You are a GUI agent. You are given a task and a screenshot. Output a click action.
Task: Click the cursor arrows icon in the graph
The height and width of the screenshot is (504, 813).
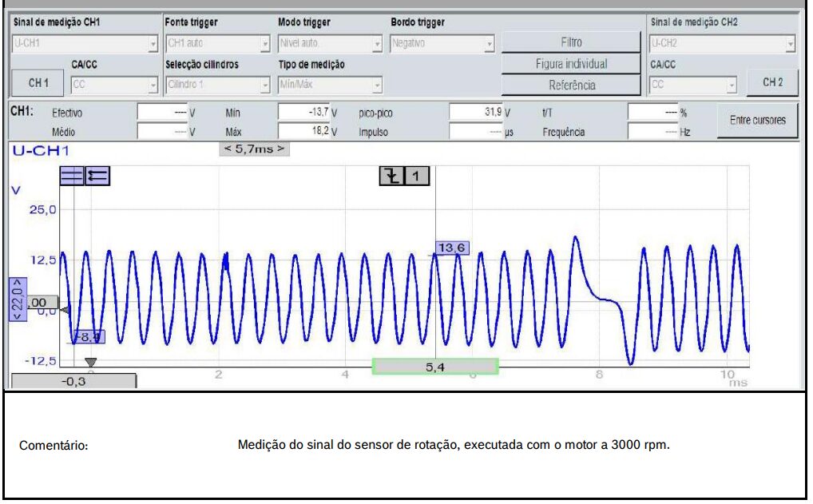point(97,177)
